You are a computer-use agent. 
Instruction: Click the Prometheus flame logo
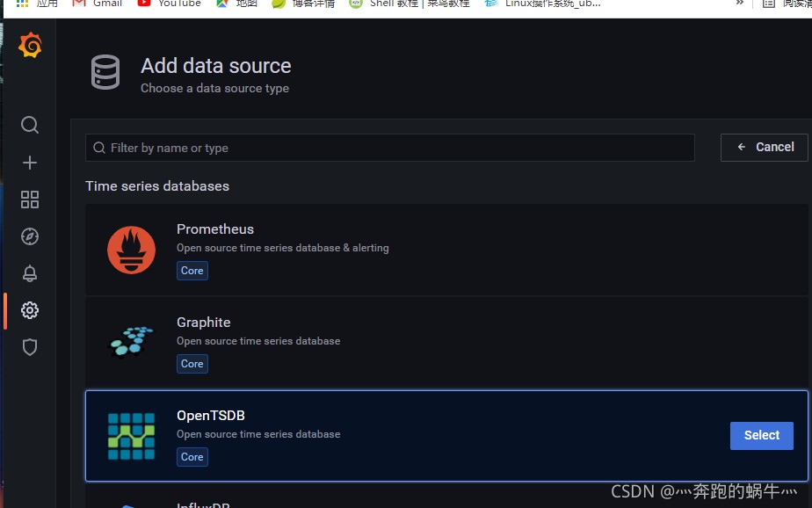coord(131,250)
